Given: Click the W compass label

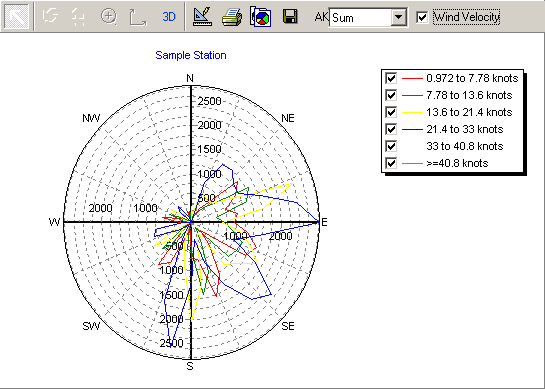Looking at the screenshot, I should (x=55, y=222).
